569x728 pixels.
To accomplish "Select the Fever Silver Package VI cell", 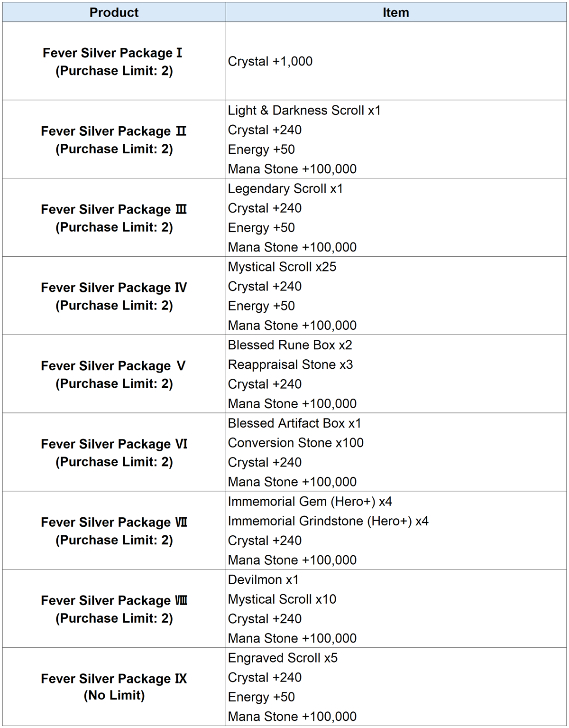I will pyautogui.click(x=114, y=452).
